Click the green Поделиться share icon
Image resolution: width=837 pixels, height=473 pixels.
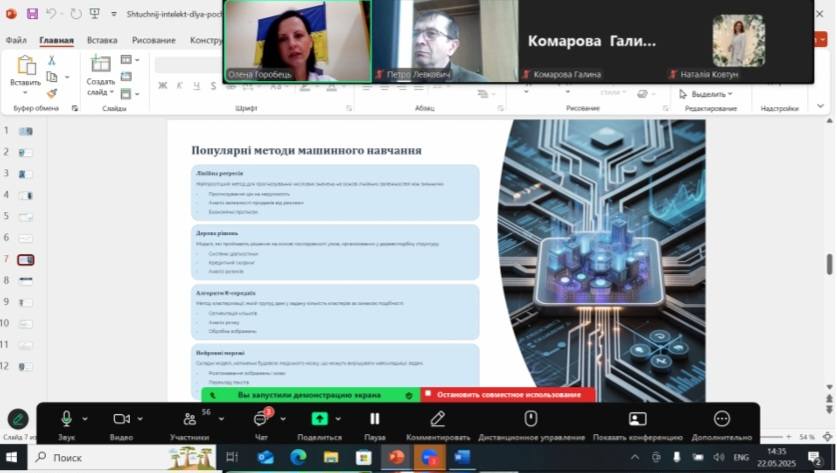319,419
